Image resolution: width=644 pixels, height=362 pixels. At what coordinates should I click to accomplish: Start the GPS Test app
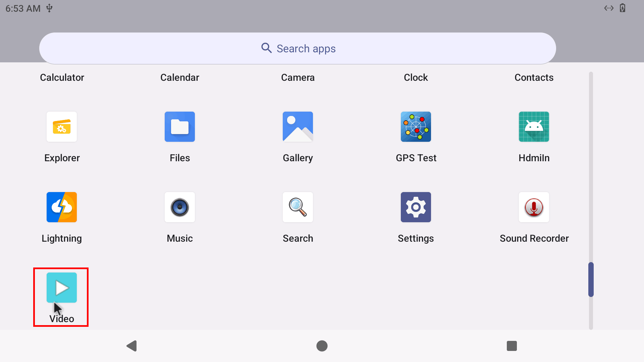click(x=416, y=127)
